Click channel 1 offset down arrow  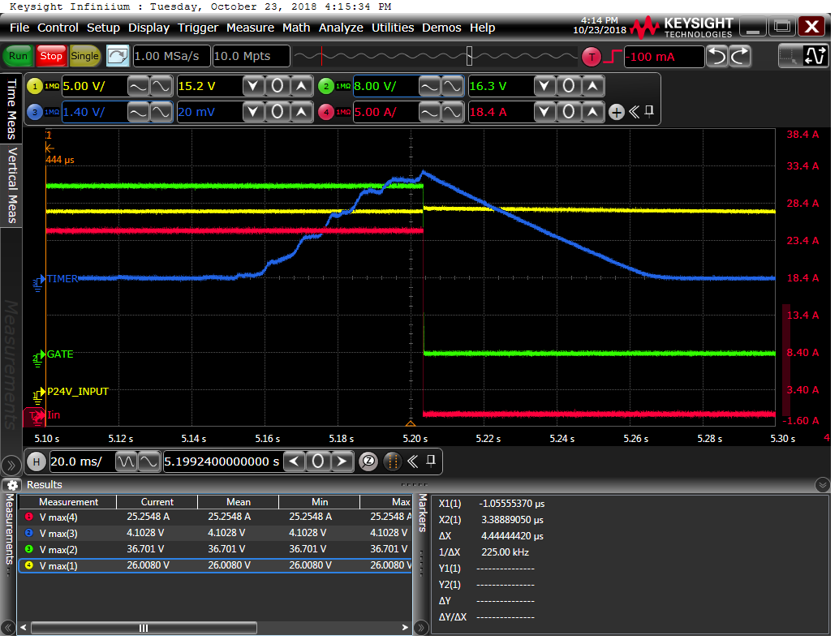(253, 86)
